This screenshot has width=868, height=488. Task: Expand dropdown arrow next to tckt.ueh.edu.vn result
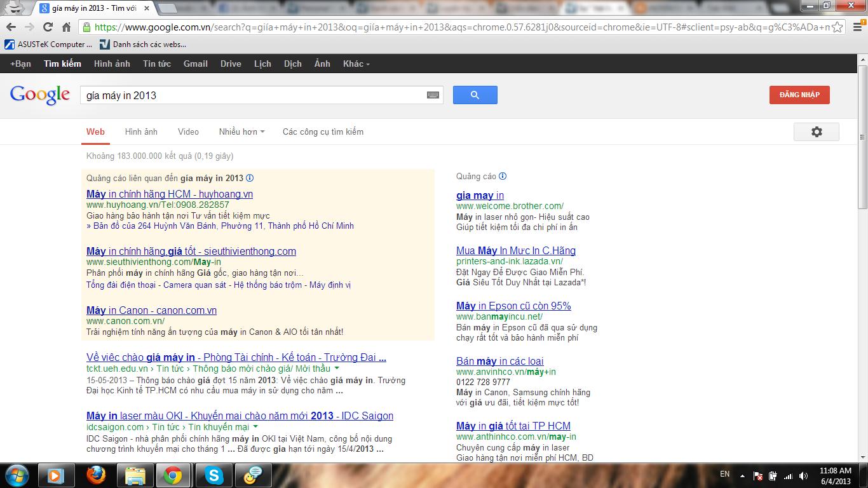click(x=337, y=369)
